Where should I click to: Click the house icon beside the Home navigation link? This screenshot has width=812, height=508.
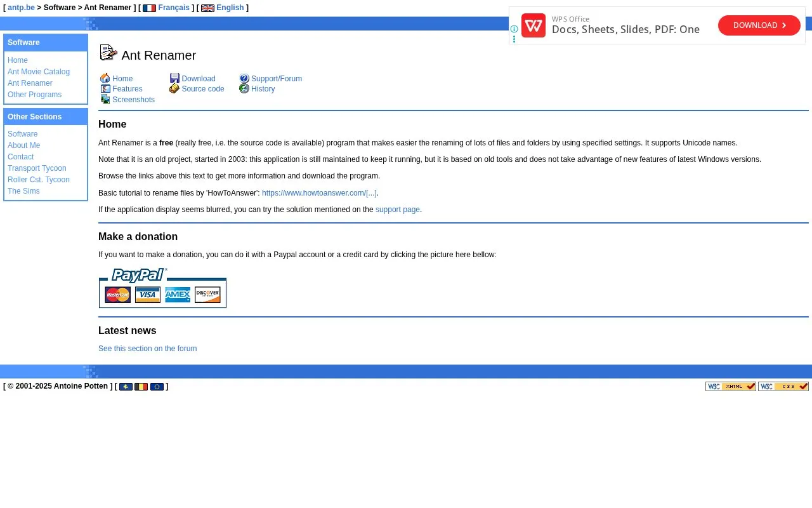tap(105, 79)
